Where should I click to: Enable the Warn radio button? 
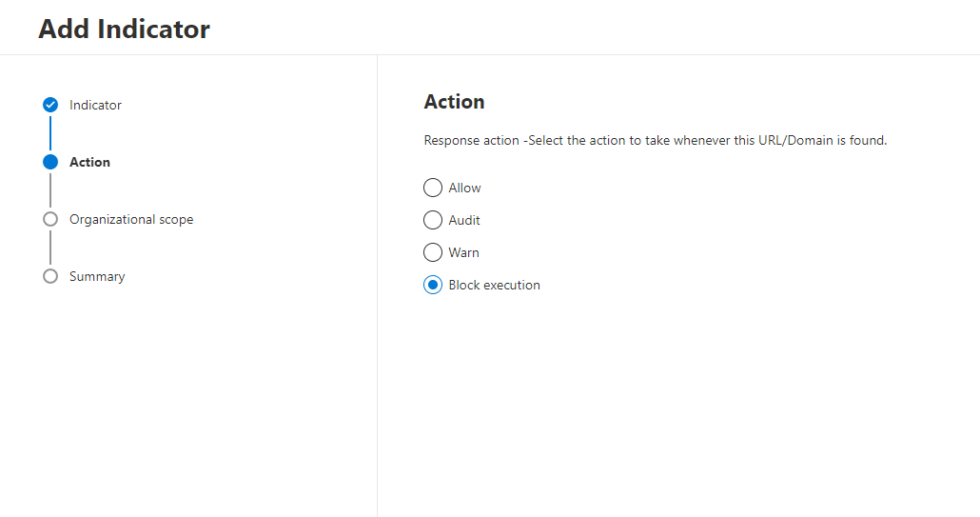(x=433, y=252)
